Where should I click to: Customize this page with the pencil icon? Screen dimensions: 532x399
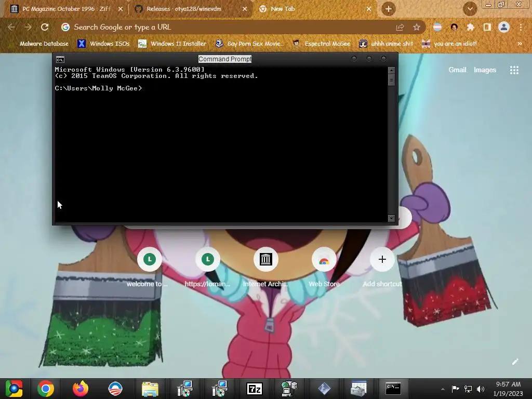(x=515, y=362)
